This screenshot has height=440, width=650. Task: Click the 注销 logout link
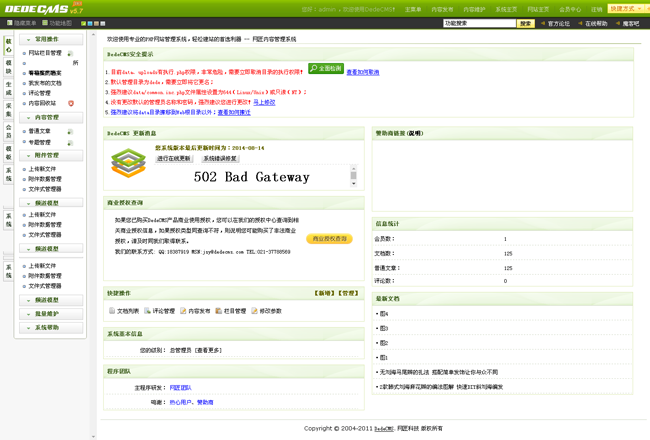point(597,9)
